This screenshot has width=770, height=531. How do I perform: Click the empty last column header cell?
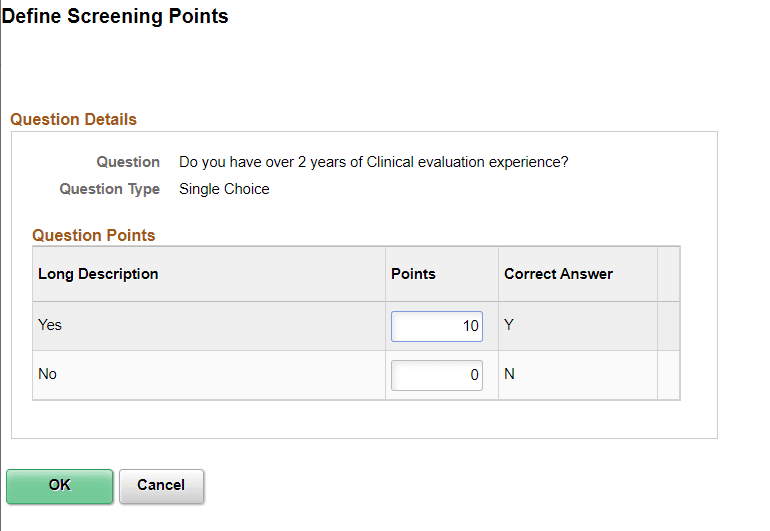tap(668, 274)
